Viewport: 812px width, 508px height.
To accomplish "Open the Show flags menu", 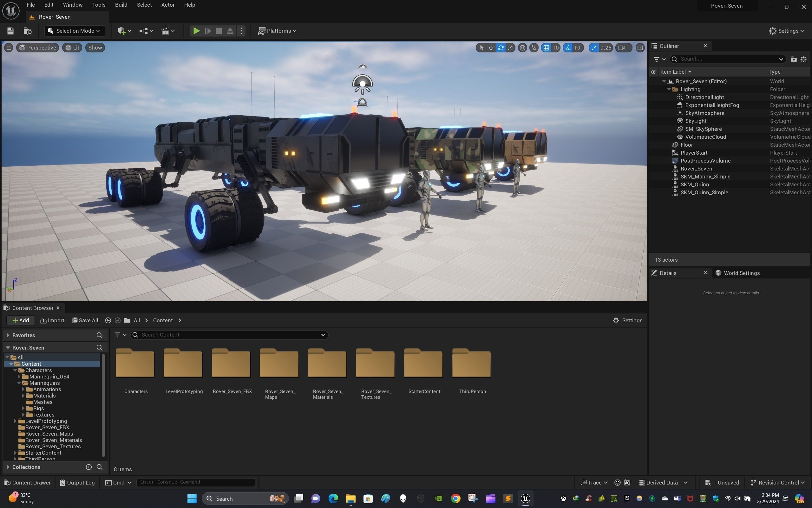I will [x=95, y=48].
